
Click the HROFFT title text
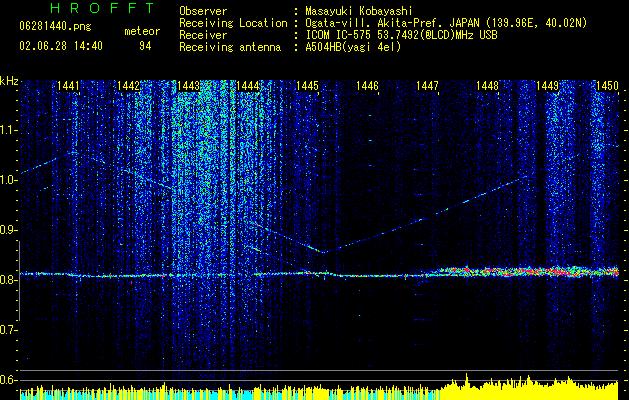(102, 8)
